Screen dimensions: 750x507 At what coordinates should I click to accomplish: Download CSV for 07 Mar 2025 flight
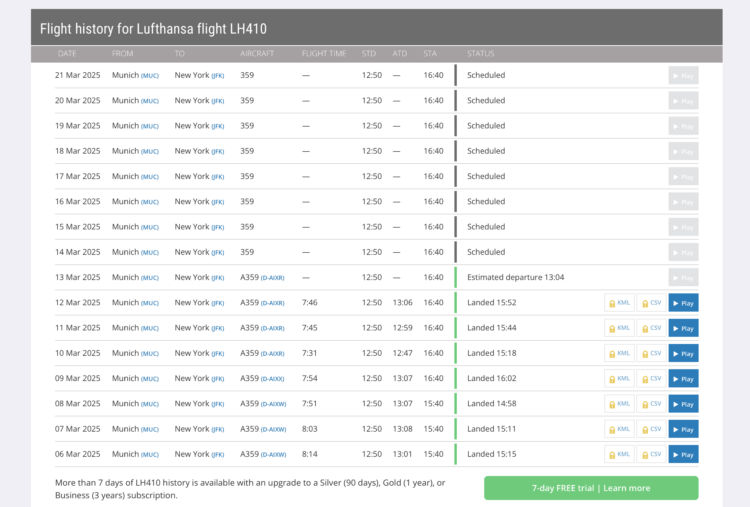pos(651,429)
